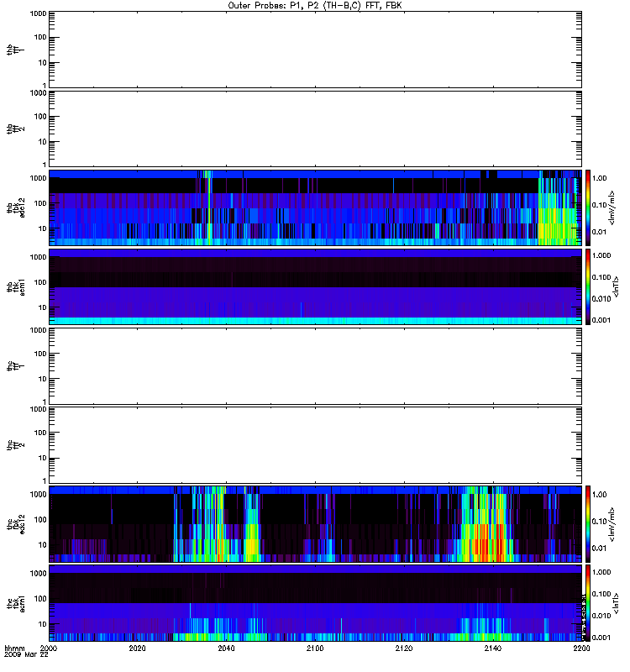Viewport: 630px width, 672px height.
Task: Select the thb fbk scm1 color bar
Action: coord(588,286)
